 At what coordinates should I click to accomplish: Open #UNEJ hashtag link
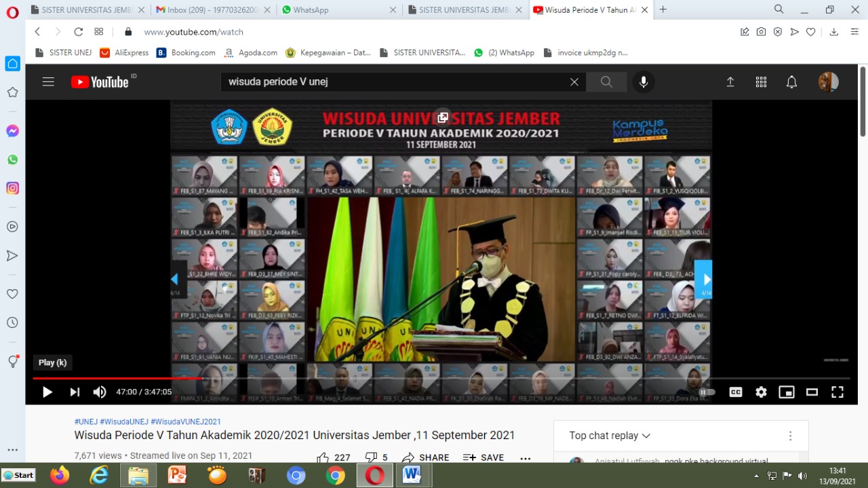click(85, 421)
